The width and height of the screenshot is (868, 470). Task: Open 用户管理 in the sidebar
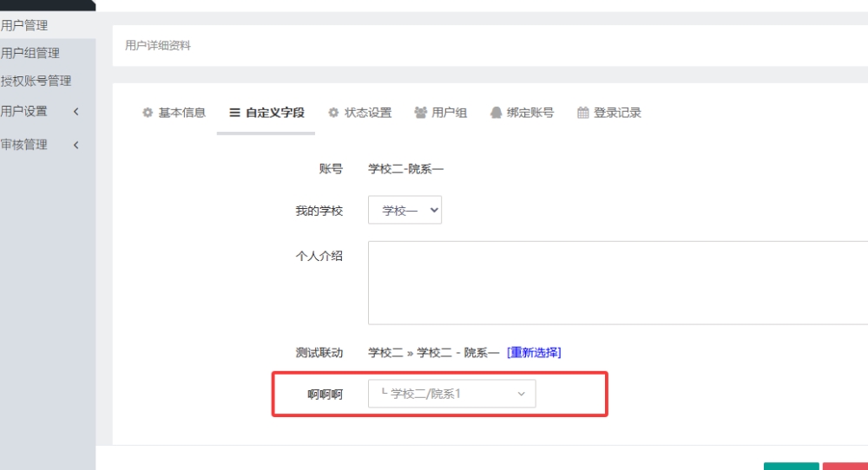pos(48,25)
